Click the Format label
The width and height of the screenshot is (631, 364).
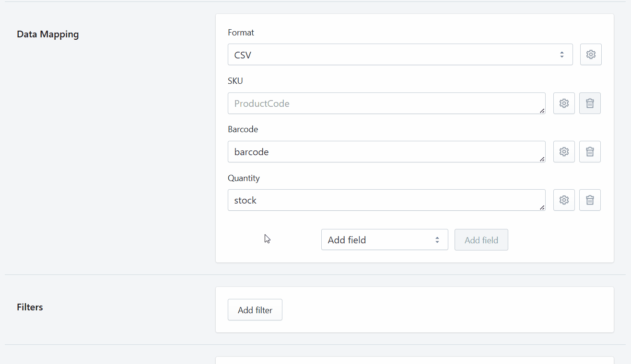(x=241, y=33)
